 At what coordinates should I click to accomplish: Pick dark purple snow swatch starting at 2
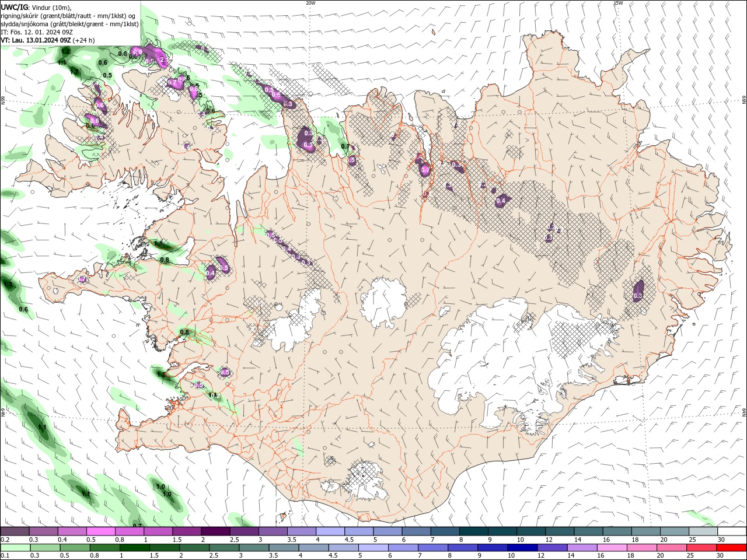[215, 531]
